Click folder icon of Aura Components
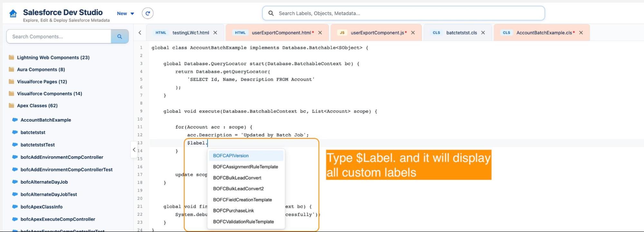Viewport: 644px width, 232px height. 12,69
